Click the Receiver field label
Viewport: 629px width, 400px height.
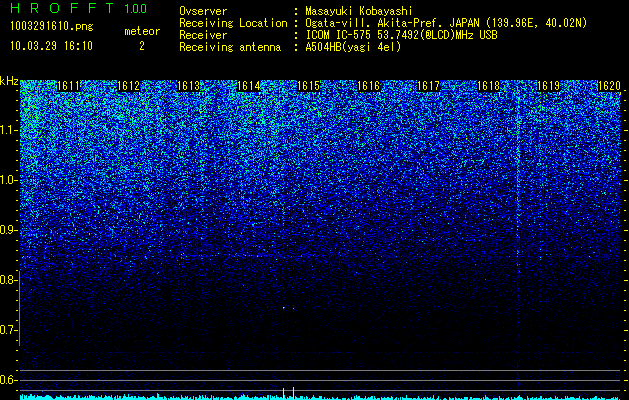203,35
